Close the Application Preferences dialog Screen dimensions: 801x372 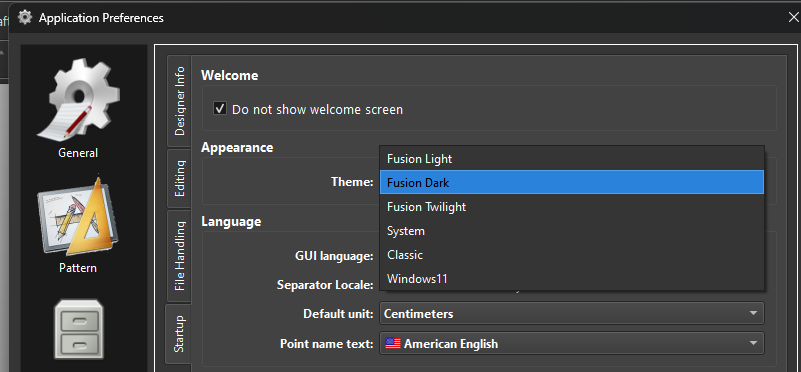pyautogui.click(x=793, y=17)
